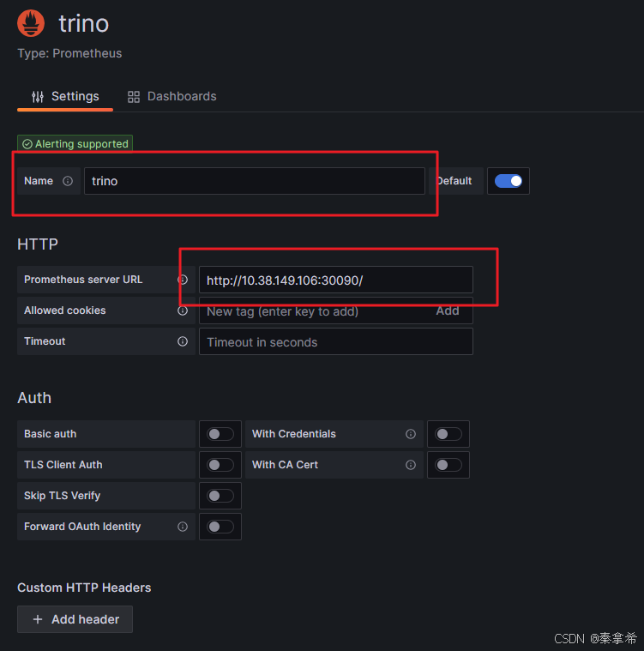Image resolution: width=644 pixels, height=651 pixels.
Task: Enable the With CA Cert switch
Action: pos(448,465)
